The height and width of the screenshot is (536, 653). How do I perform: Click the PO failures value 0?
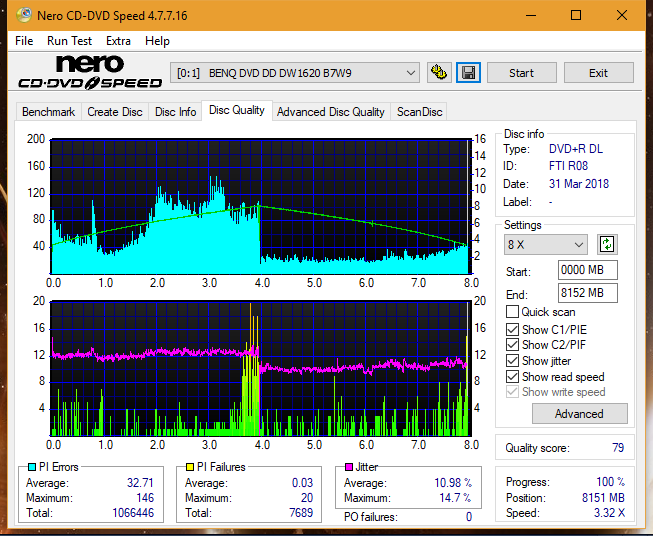[x=469, y=517]
